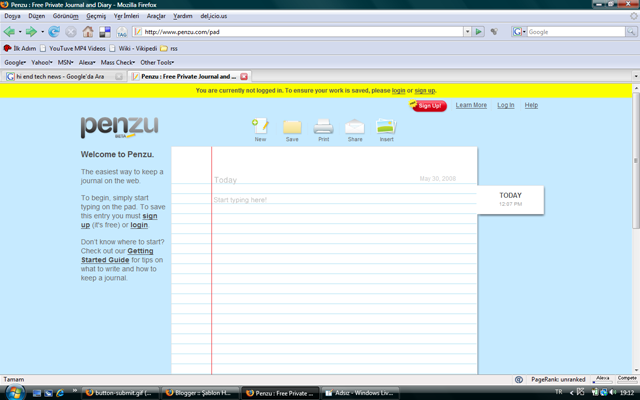Click the Windows Start orb
The height and width of the screenshot is (400, 640).
coord(15,393)
